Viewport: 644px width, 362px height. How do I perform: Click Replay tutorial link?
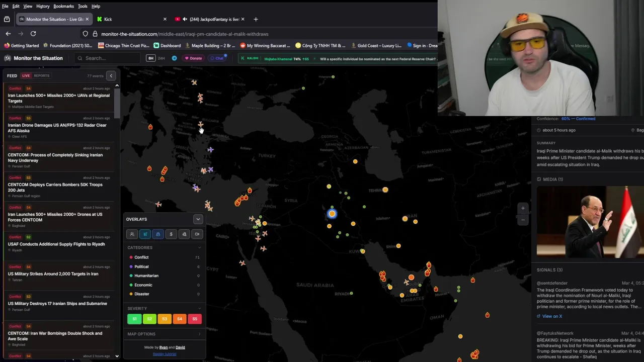(165, 354)
